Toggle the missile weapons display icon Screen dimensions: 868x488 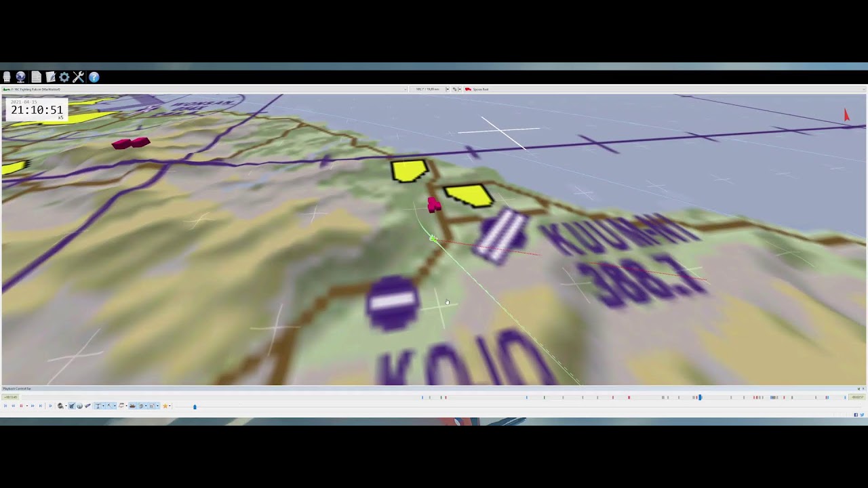[x=87, y=406]
